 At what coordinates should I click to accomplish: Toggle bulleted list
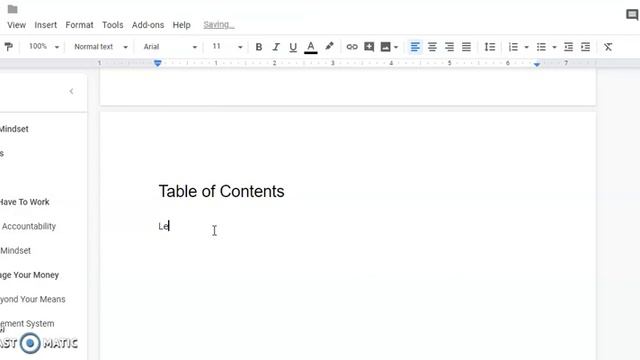(541, 47)
